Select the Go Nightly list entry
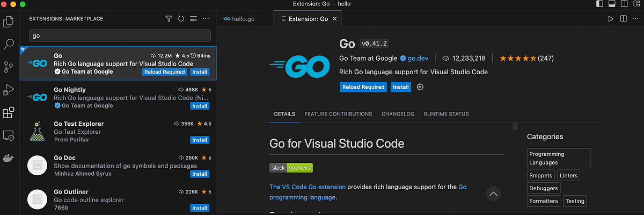Viewport: 644px width, 215px height. click(x=118, y=97)
